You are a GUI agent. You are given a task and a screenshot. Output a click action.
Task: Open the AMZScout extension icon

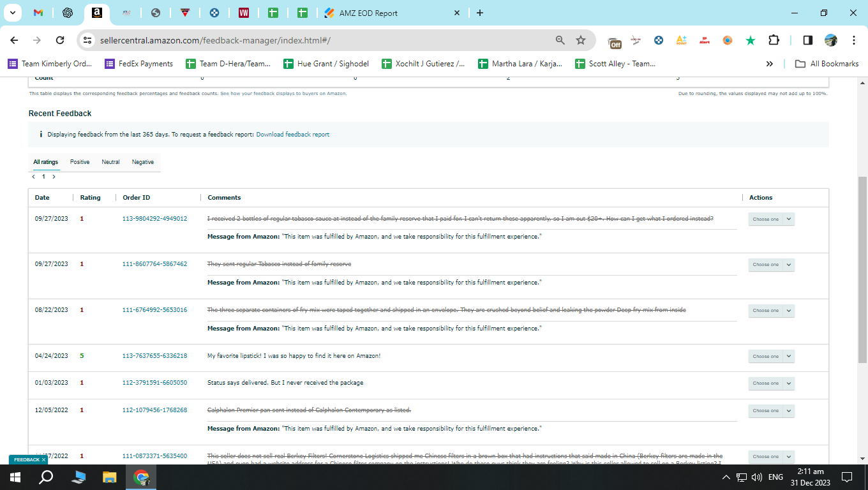(x=682, y=40)
